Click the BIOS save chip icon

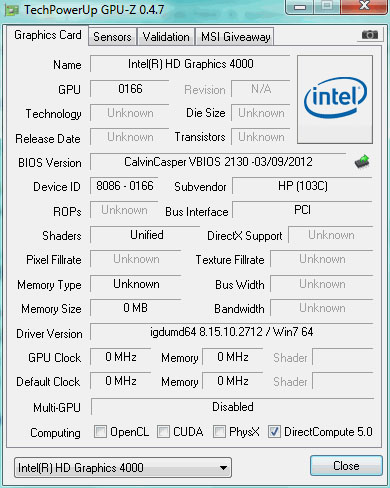click(x=362, y=162)
